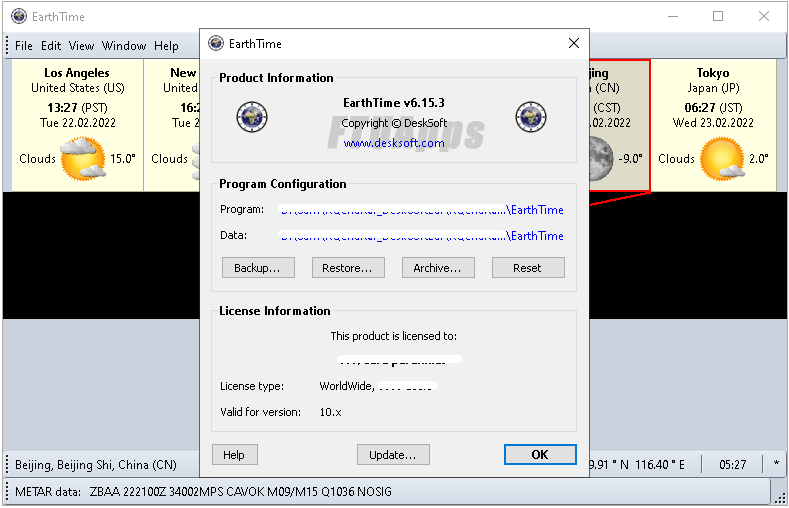The height and width of the screenshot is (508, 789).
Task: Confirm the dialog with OK
Action: click(540, 455)
